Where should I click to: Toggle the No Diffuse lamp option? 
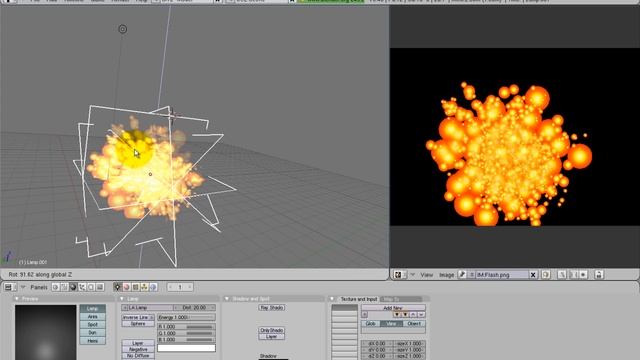pos(138,356)
